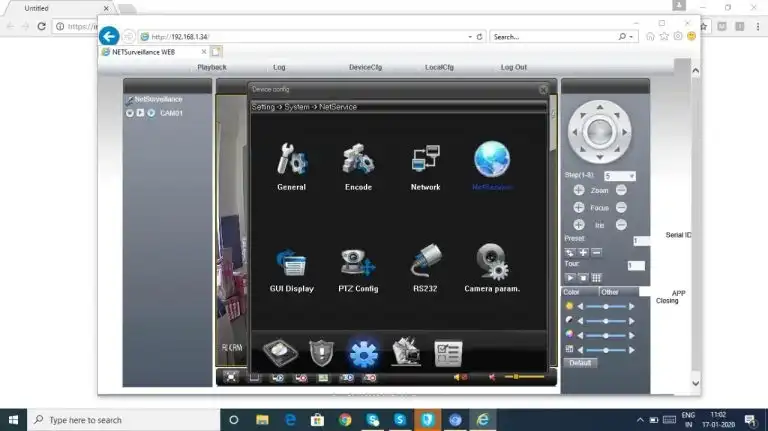This screenshot has height=431, width=768.
Task: Switch to the Other tab
Action: click(x=608, y=292)
